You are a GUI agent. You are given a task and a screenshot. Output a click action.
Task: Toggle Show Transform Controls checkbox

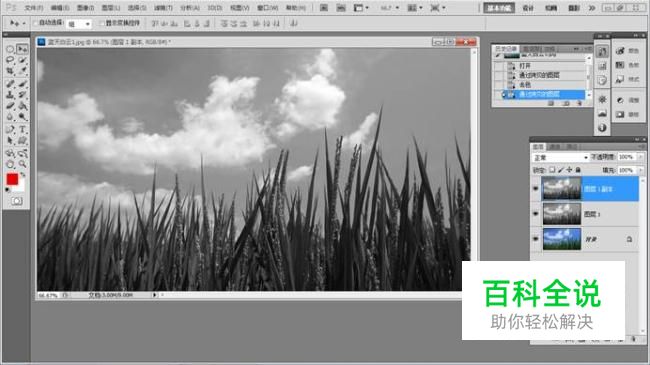point(102,23)
